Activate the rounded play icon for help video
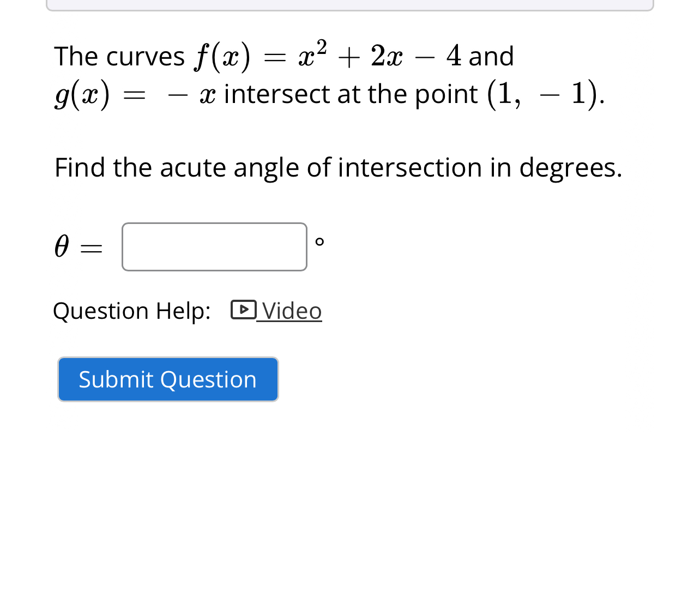The image size is (700, 594). (243, 310)
